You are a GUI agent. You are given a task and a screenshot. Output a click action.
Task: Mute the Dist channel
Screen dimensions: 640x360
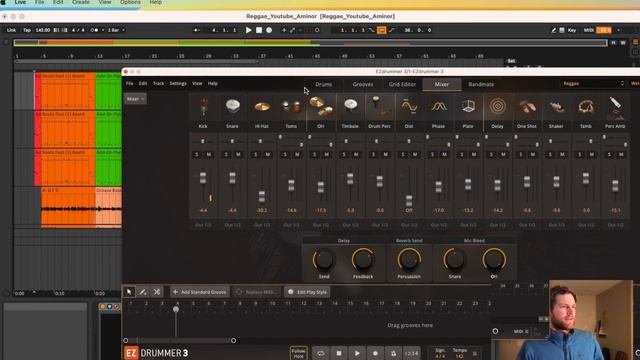point(415,154)
